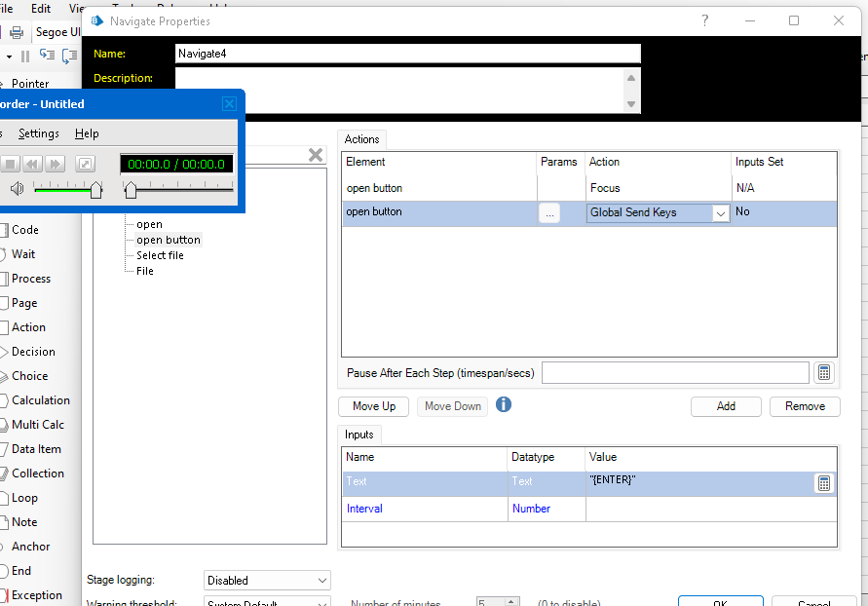The width and height of the screenshot is (868, 606).
Task: Click the recorder fast-forward button
Action: 56,164
